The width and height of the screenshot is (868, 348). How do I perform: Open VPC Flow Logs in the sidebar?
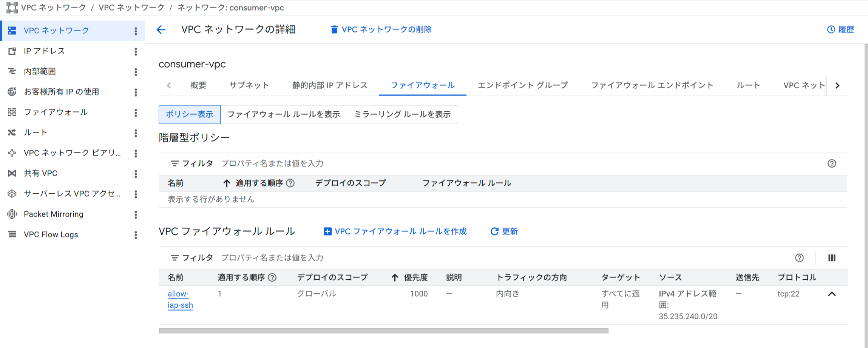tap(51, 234)
